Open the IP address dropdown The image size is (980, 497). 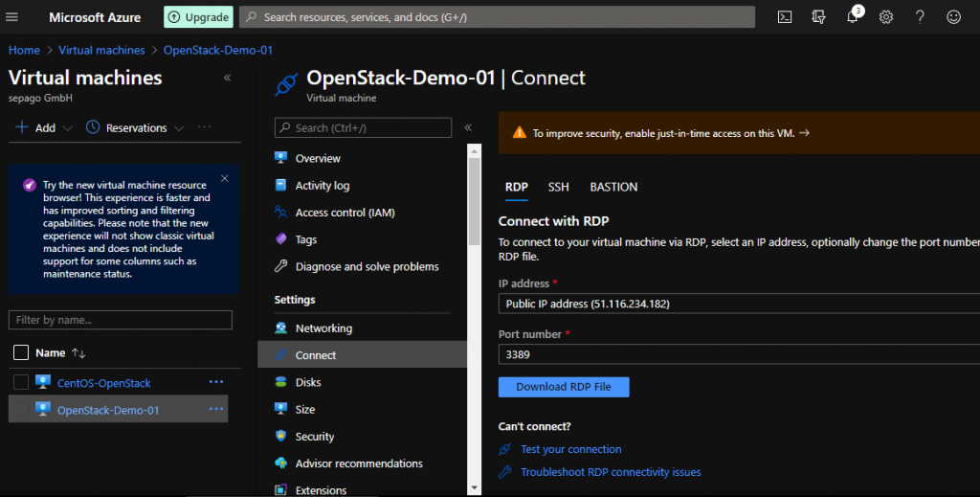(737, 304)
